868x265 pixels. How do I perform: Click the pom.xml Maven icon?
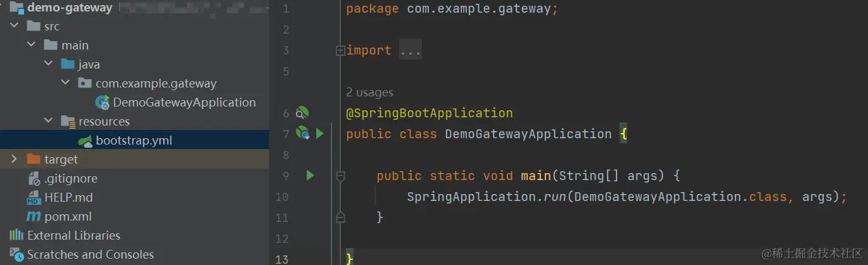(34, 217)
